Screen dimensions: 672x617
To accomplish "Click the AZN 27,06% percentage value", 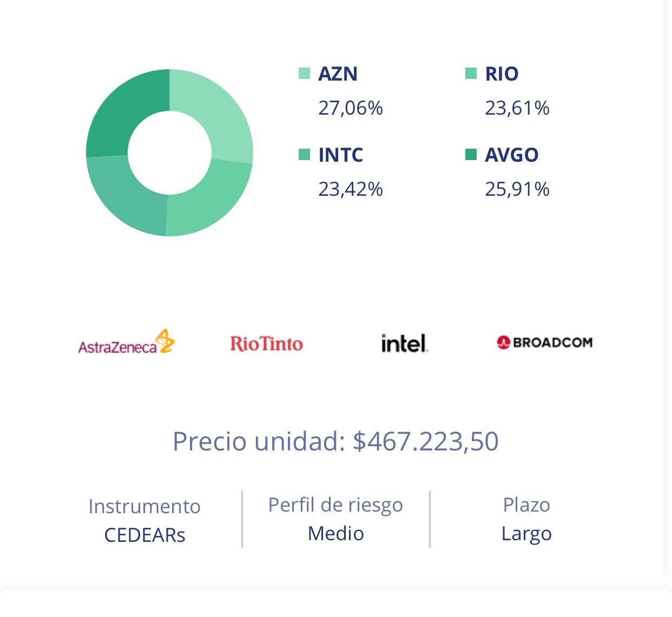I will pyautogui.click(x=351, y=108).
